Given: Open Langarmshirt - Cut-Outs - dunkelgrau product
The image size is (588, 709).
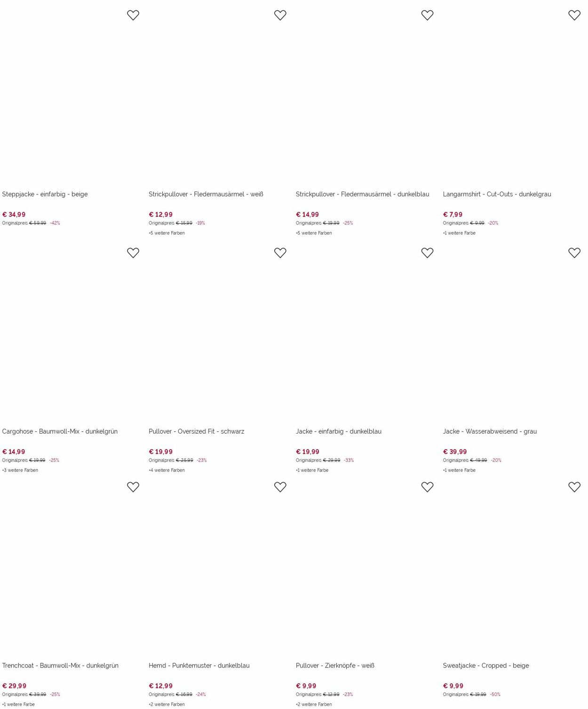Looking at the screenshot, I should (x=497, y=194).
